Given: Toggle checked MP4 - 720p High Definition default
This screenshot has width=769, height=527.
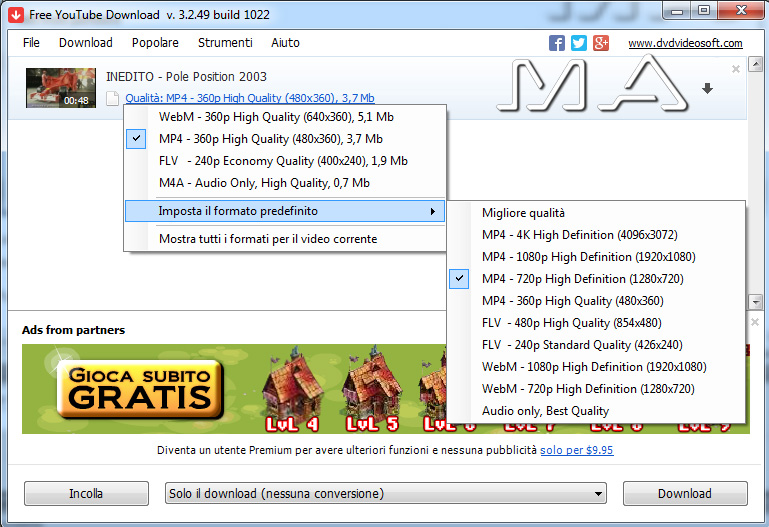Looking at the screenshot, I should coord(596,279).
